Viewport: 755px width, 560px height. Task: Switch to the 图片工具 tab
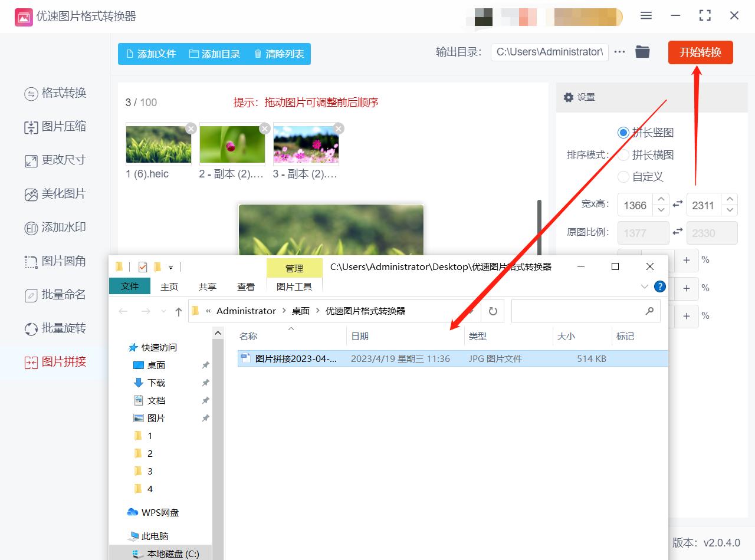click(x=294, y=286)
